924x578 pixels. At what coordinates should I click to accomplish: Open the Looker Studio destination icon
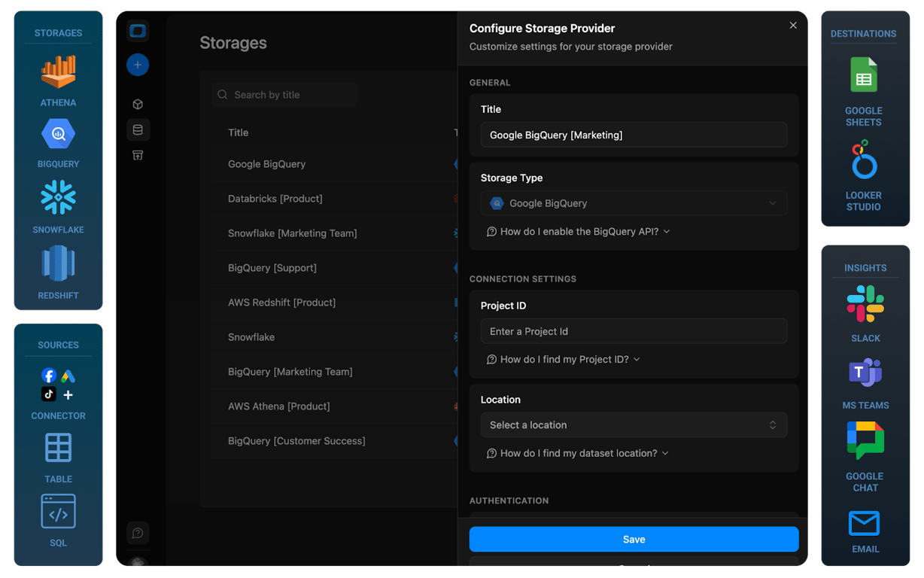(x=864, y=160)
